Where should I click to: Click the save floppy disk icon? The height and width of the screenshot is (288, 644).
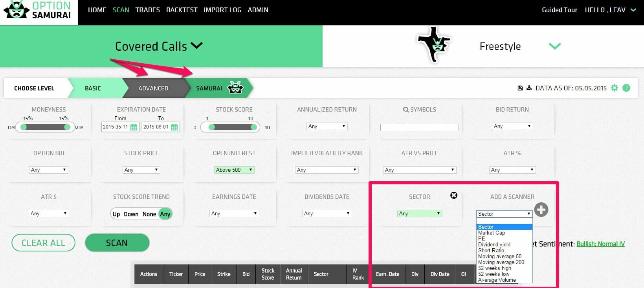click(x=520, y=88)
